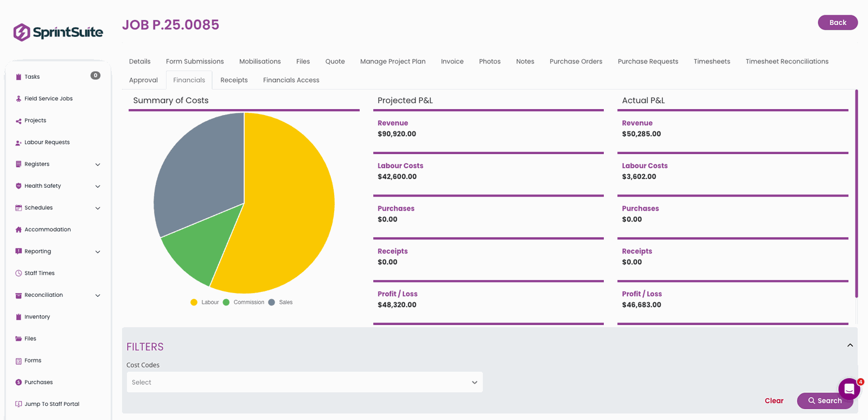The image size is (868, 420).
Task: Click the Labour Requests person icon
Action: (x=18, y=142)
